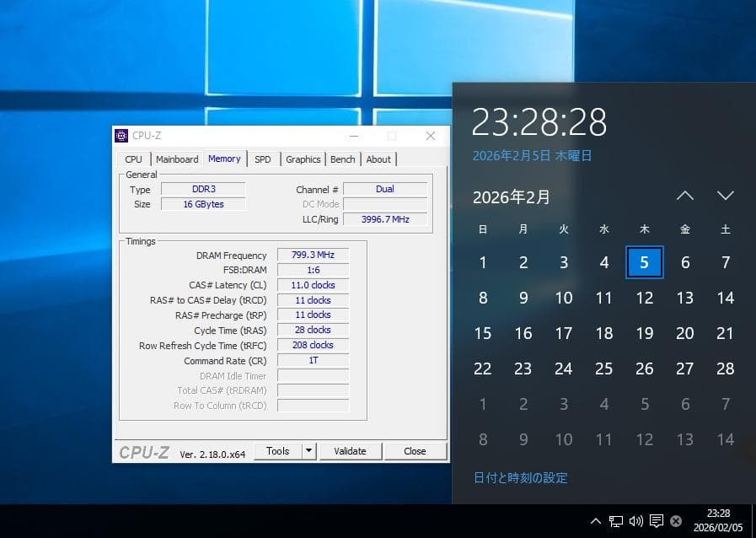View the Mainboard tab
This screenshot has height=538, width=756.
(177, 159)
